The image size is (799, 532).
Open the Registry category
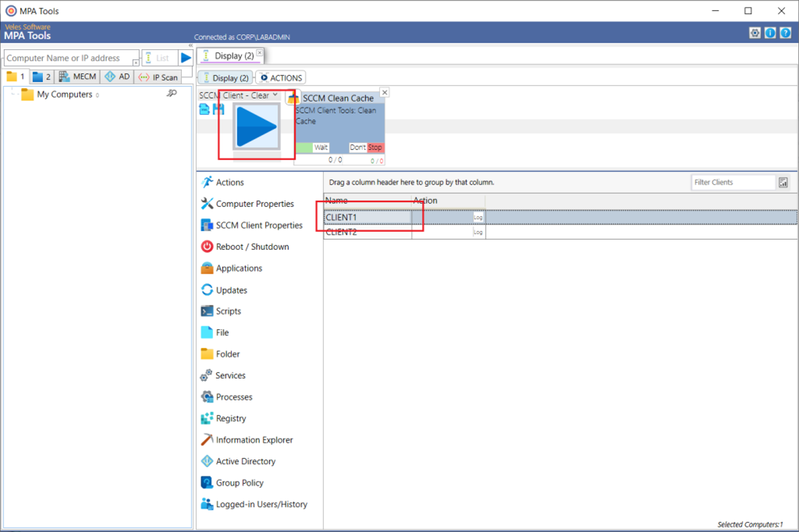tap(223, 418)
